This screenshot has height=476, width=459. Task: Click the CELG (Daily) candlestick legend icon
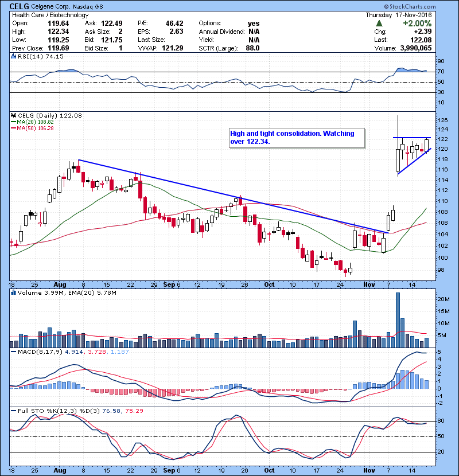pyautogui.click(x=13, y=115)
